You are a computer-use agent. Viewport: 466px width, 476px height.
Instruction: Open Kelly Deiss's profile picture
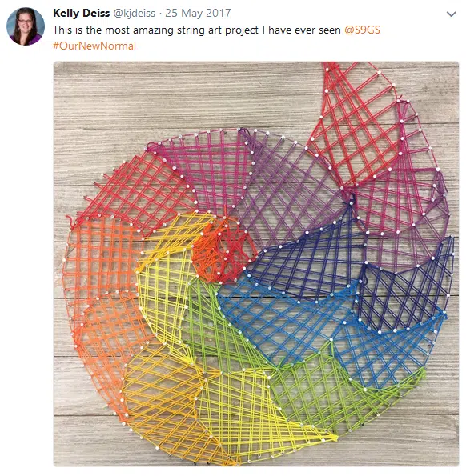(26, 26)
